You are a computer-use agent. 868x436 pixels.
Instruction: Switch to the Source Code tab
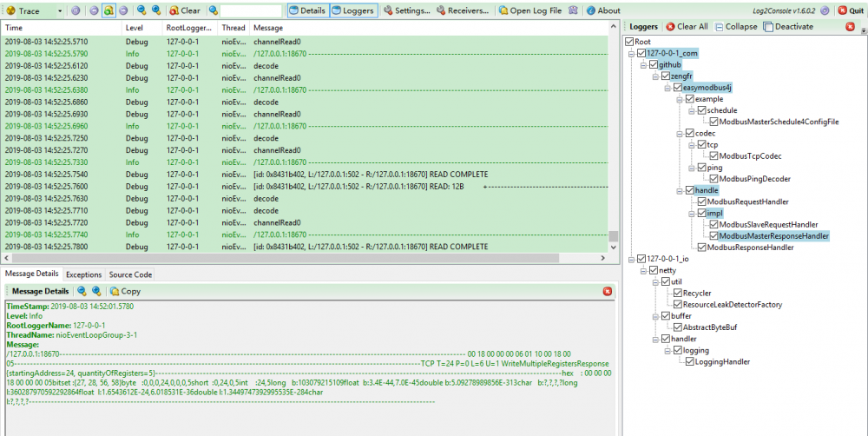point(130,274)
